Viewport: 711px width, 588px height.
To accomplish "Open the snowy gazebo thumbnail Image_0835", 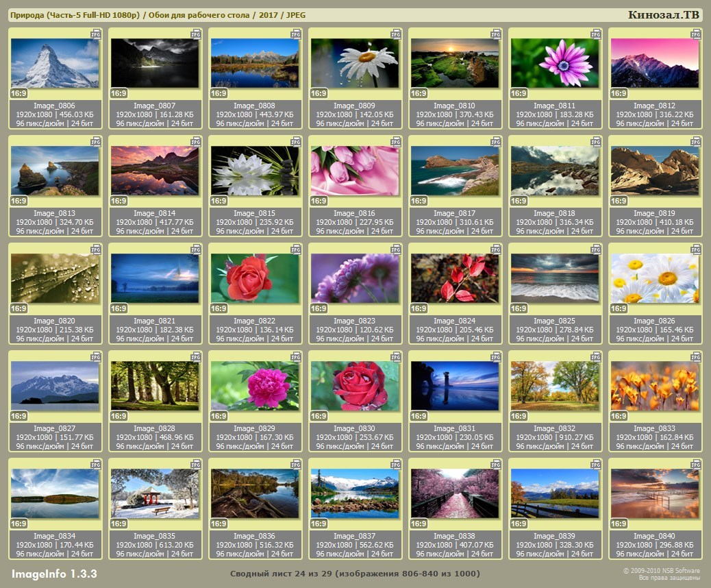I will 155,493.
